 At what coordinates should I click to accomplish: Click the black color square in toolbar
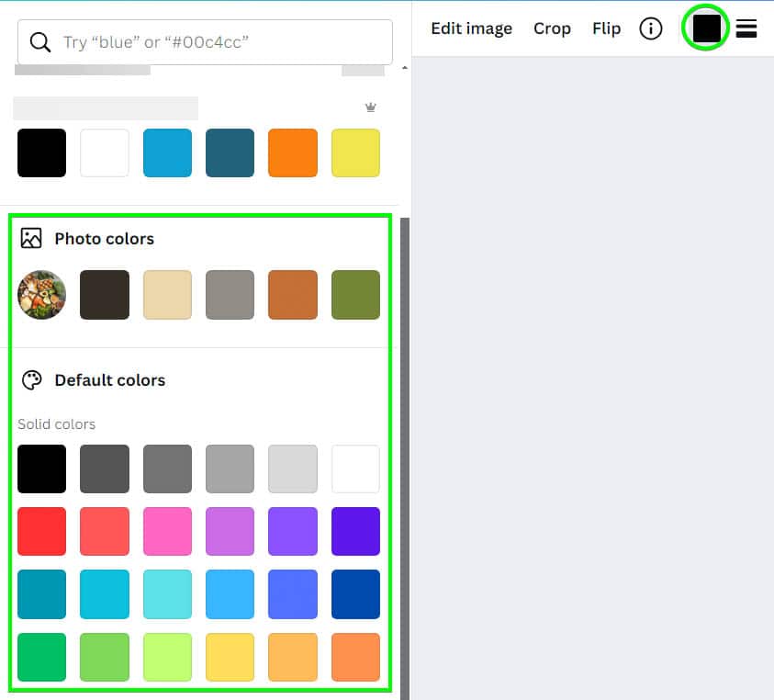pos(706,28)
